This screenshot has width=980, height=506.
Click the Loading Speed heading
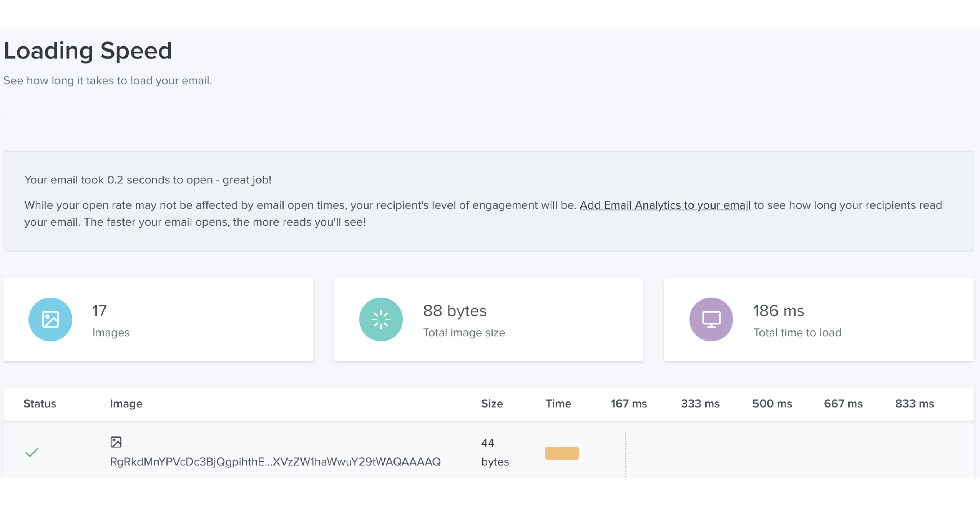pos(88,50)
